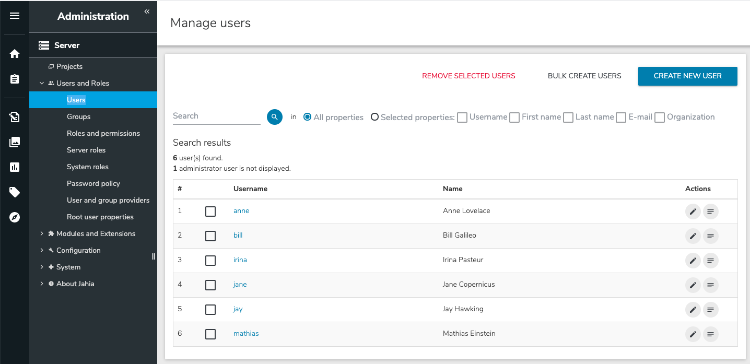
Task: Open the hamburger navigation menu
Action: pyautogui.click(x=14, y=16)
